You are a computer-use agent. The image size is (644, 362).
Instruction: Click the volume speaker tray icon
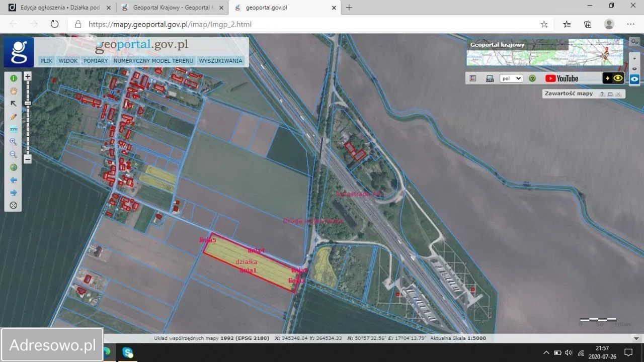(x=569, y=352)
